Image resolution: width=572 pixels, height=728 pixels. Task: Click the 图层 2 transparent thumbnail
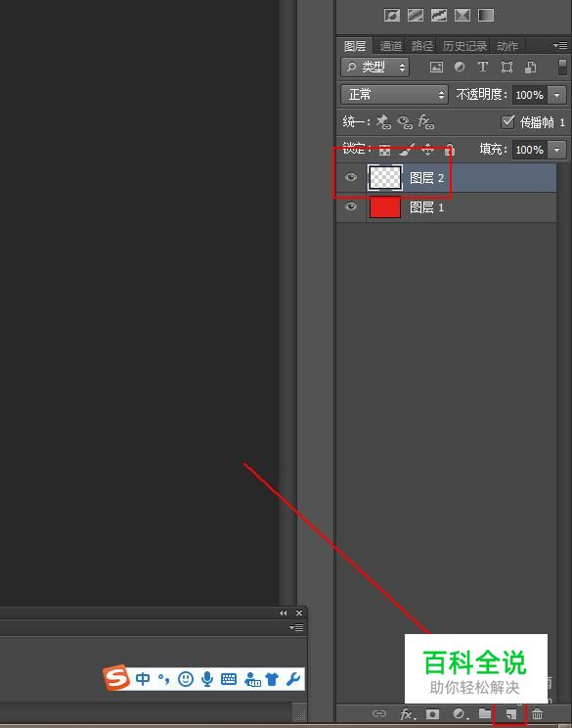(385, 177)
